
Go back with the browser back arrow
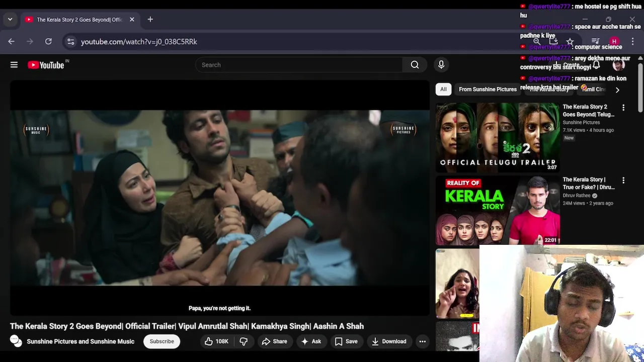[11, 42]
